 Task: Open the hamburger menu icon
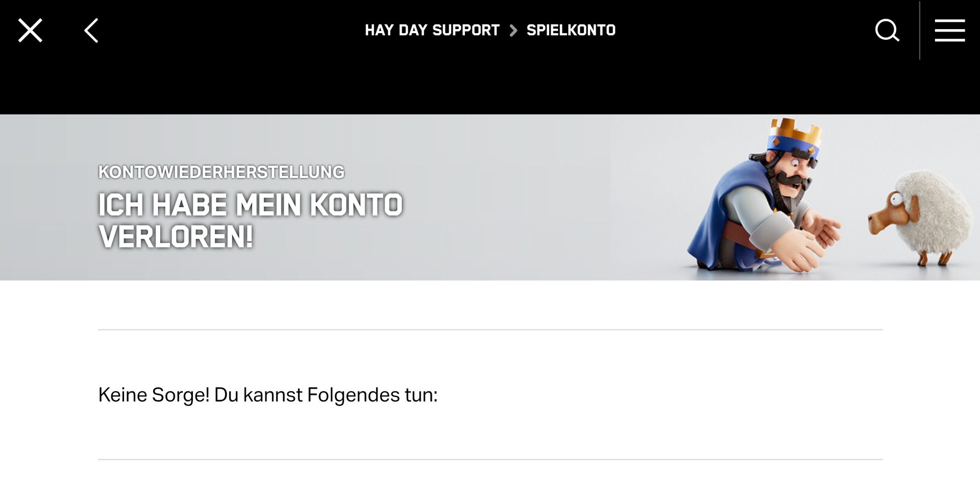(x=949, y=31)
